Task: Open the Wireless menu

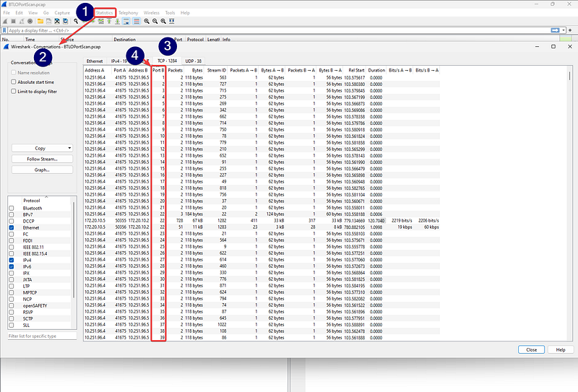Action: pos(152,12)
